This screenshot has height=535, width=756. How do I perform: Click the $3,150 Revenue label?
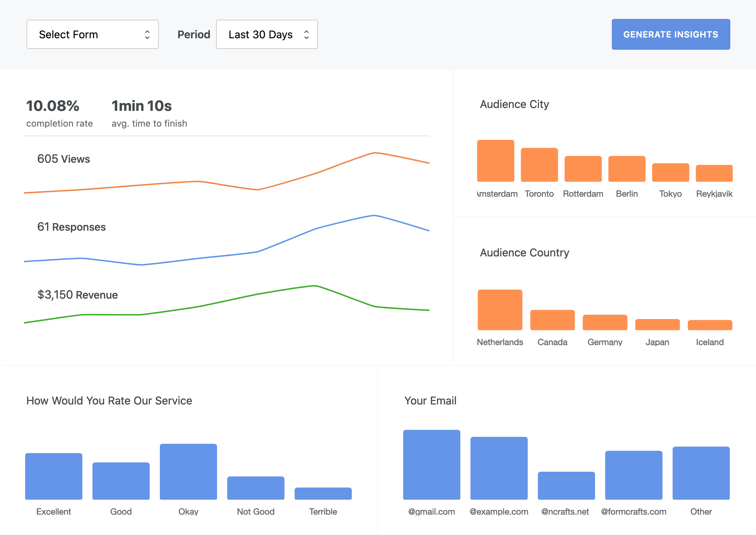(x=78, y=295)
